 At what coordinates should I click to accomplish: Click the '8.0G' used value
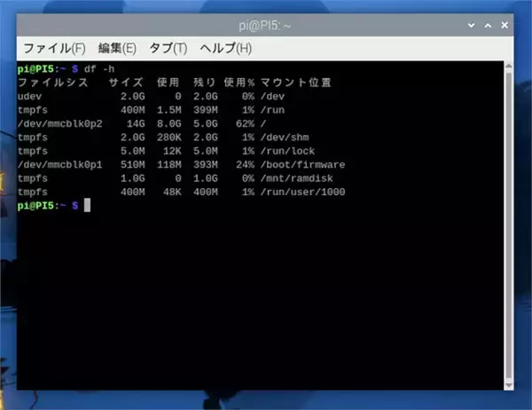[169, 123]
